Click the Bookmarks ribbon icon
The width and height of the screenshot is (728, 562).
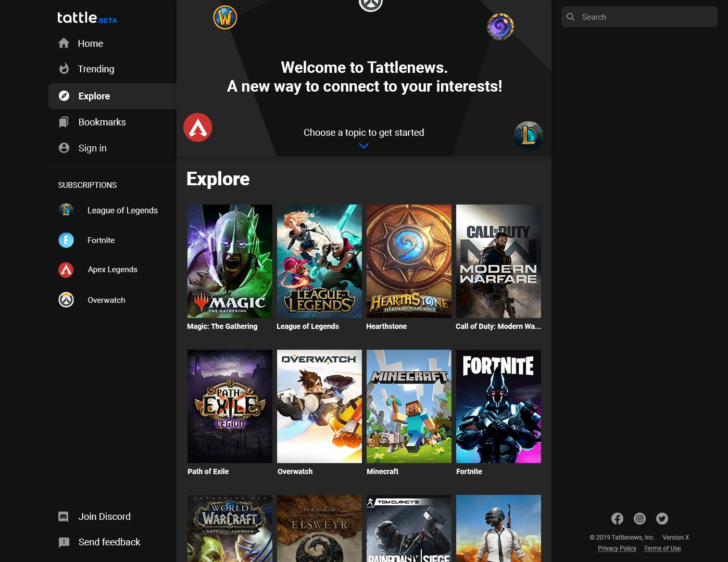tap(64, 122)
